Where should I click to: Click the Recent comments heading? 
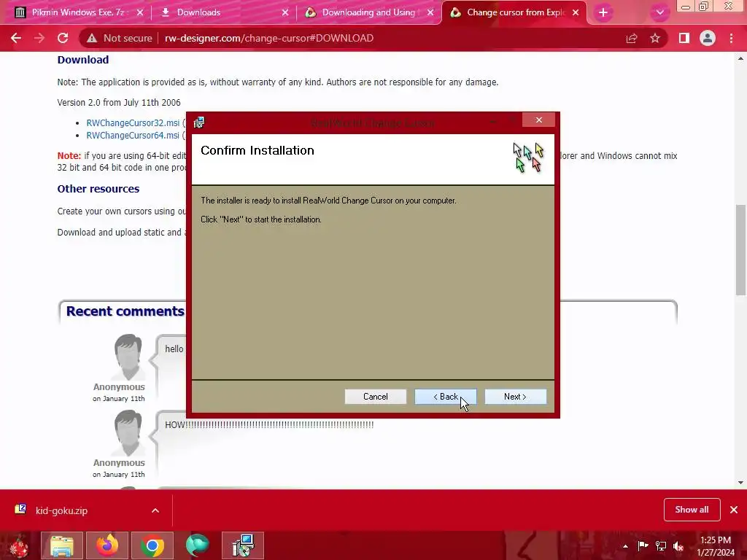(125, 311)
